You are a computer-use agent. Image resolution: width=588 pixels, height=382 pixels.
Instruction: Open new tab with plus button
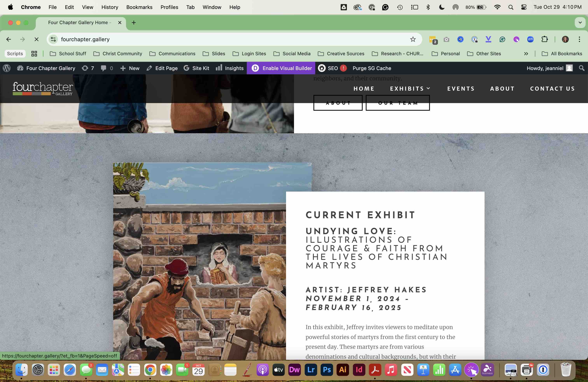tap(134, 23)
